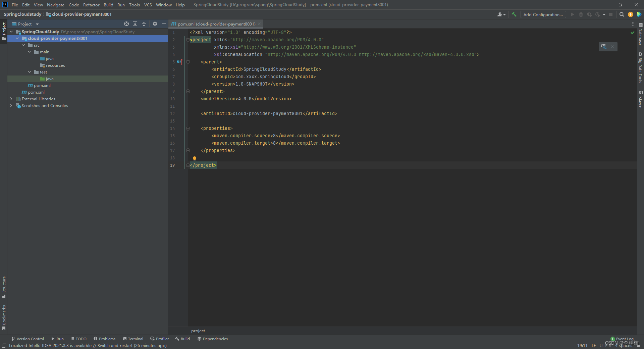
Task: Dismiss the Maven reload floating popup
Action: (612, 47)
